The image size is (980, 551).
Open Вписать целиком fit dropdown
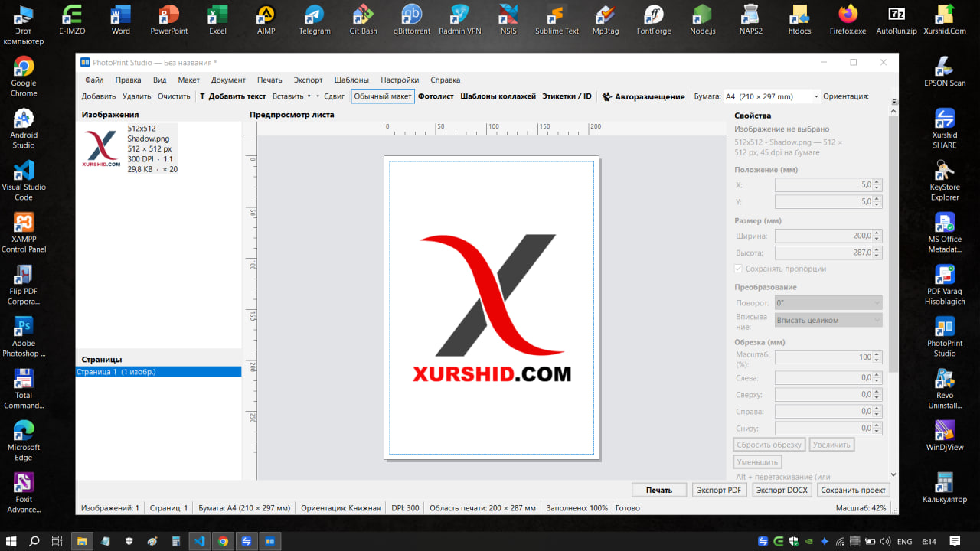tap(828, 320)
